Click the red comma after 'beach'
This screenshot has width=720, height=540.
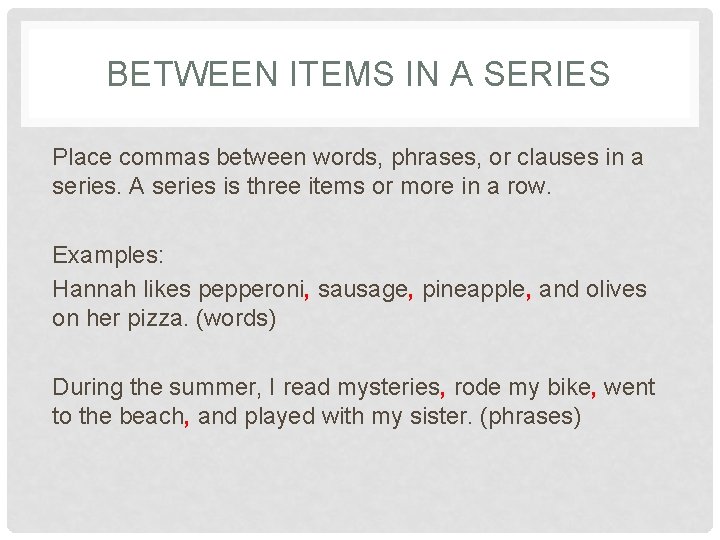pyautogui.click(x=186, y=423)
